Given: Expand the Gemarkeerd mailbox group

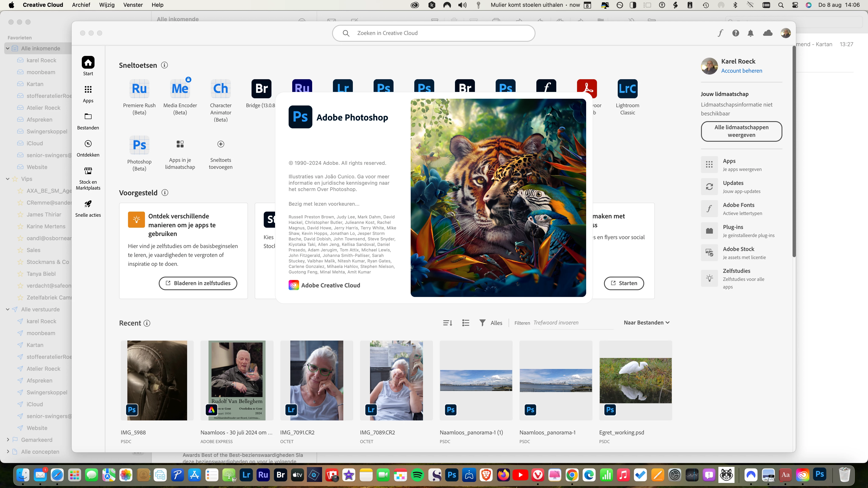Looking at the screenshot, I should (8, 440).
